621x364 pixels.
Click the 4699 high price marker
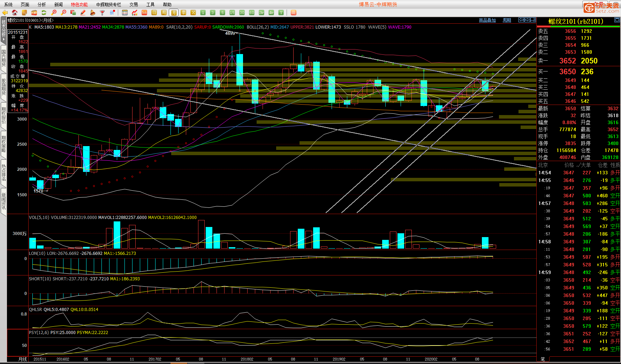point(230,33)
